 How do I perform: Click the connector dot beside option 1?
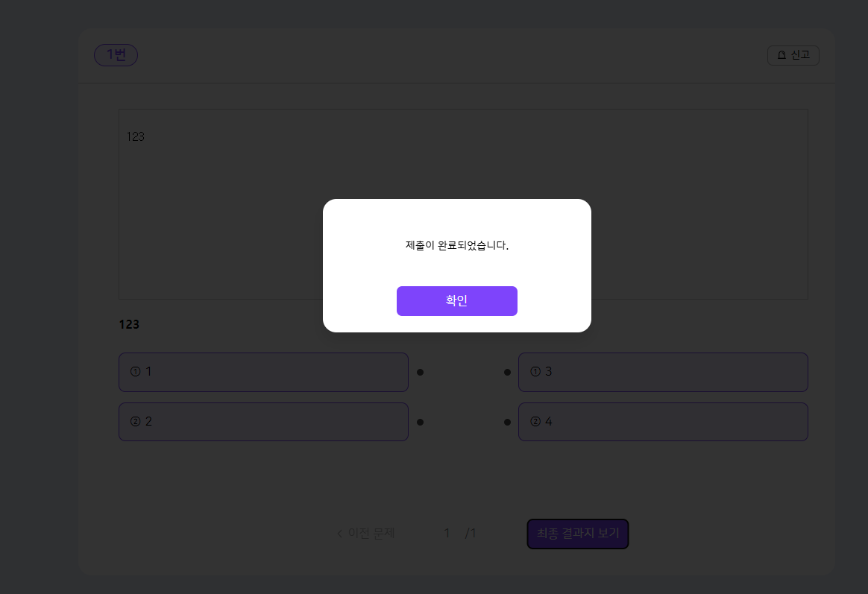(420, 372)
